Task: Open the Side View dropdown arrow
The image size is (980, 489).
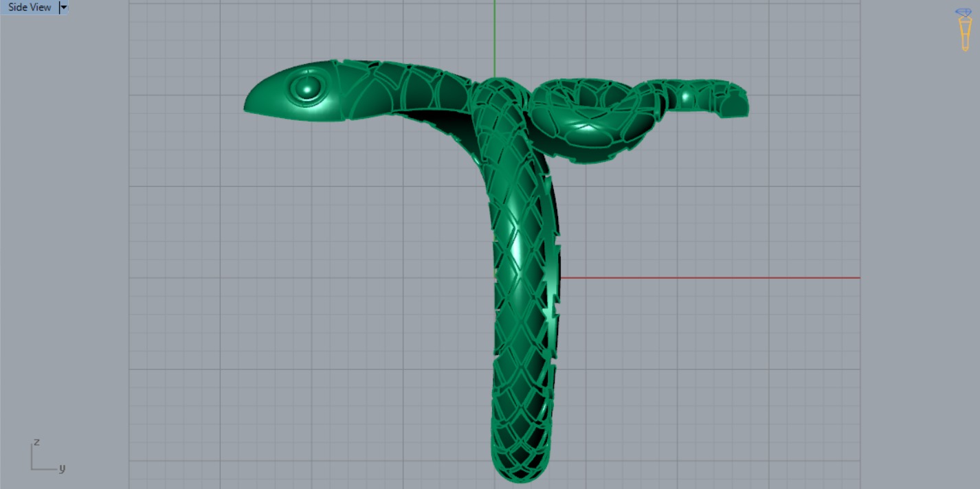Action: pyautogui.click(x=64, y=8)
